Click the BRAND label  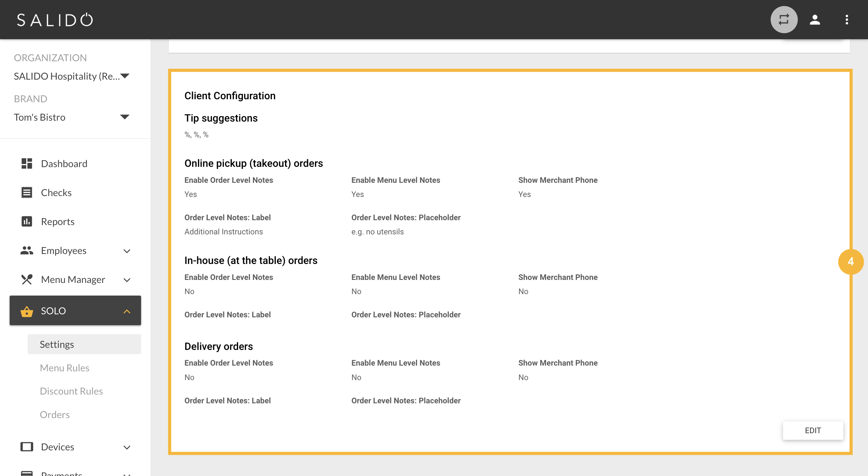pos(30,99)
